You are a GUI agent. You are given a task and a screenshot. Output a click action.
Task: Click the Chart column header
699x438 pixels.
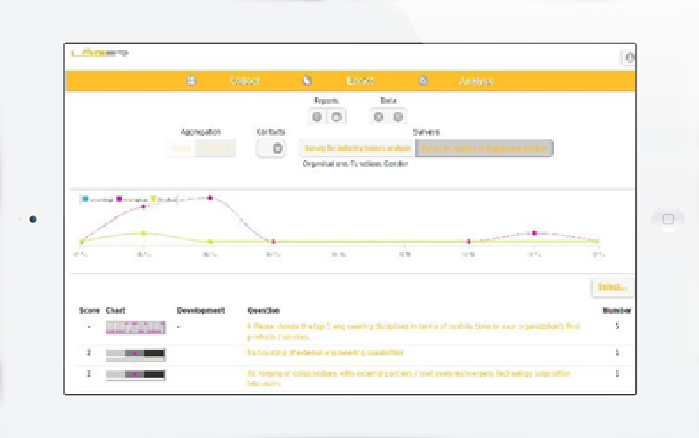pos(115,311)
